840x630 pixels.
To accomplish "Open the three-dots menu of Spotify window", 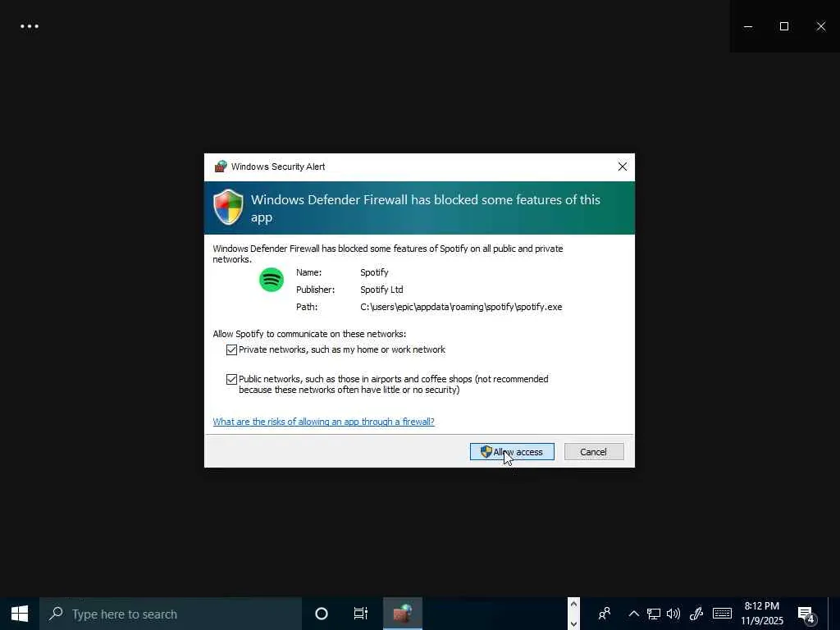I will [30, 26].
